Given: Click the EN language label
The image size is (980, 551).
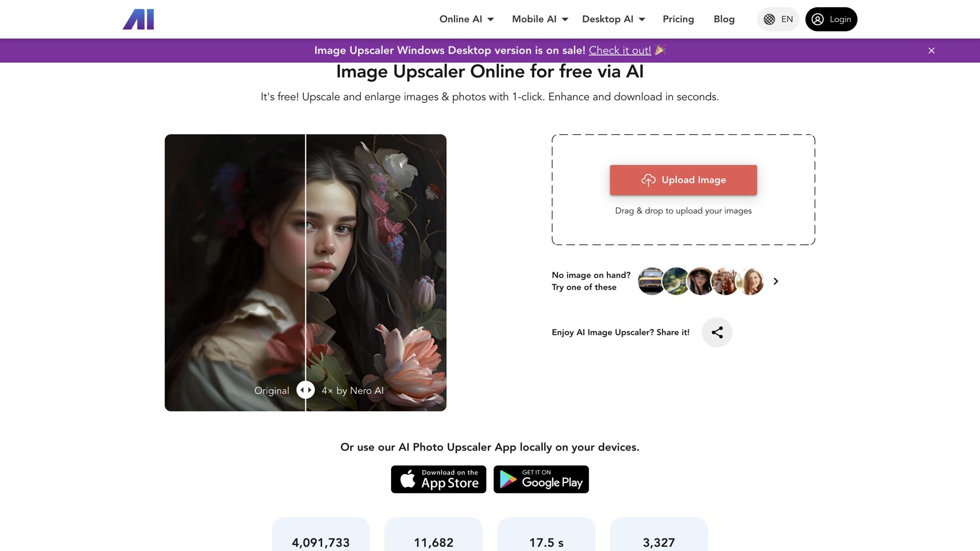Looking at the screenshot, I should coord(786,19).
